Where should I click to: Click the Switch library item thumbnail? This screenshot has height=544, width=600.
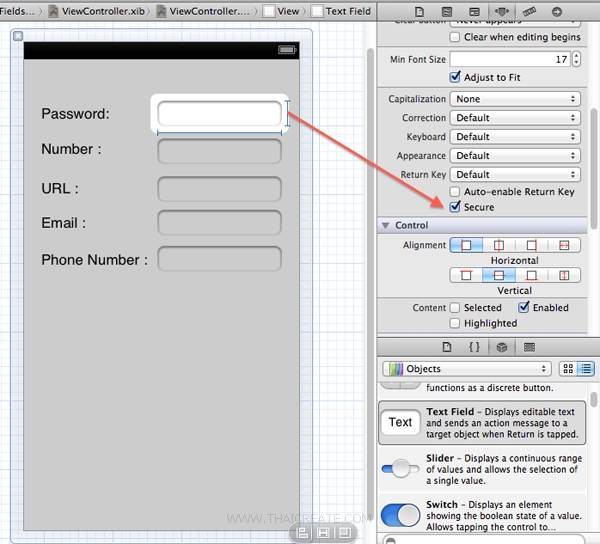coord(401,515)
